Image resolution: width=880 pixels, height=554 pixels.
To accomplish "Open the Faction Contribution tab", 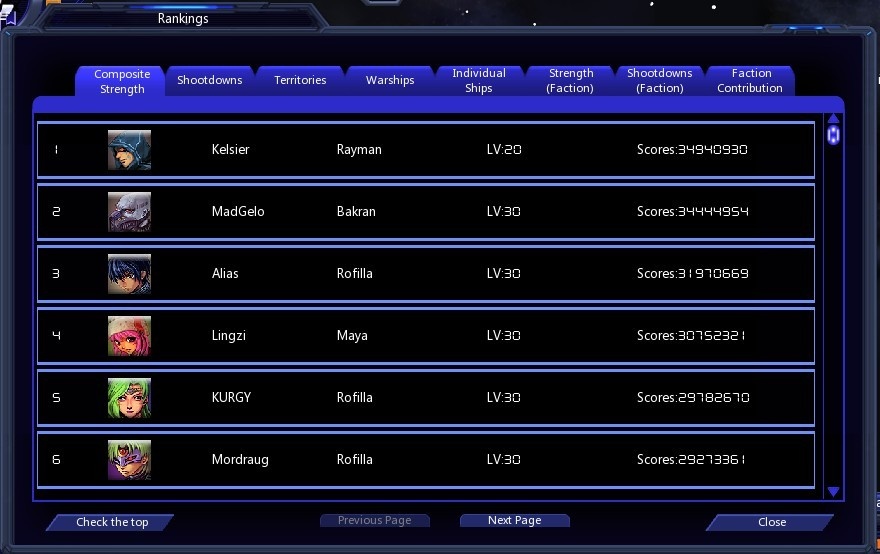I will coord(750,81).
